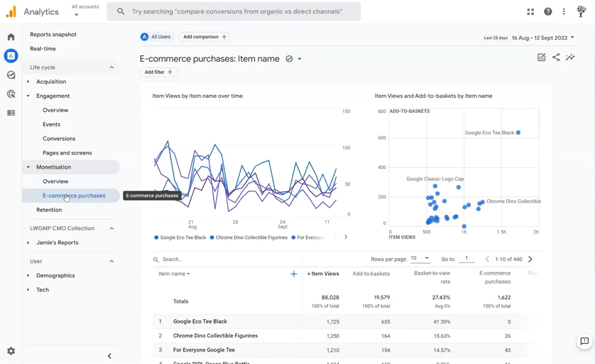
Task: Open the Insights sparkline icon
Action: point(570,57)
